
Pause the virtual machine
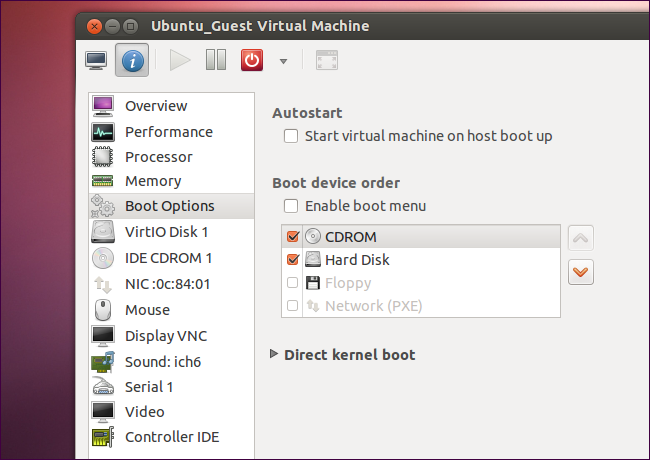click(216, 60)
